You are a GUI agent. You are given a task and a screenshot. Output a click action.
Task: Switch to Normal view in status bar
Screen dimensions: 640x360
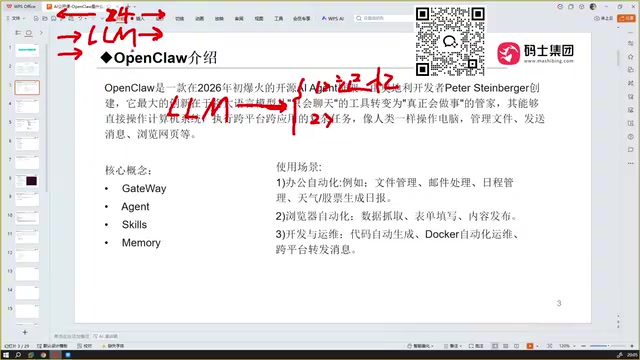[495, 346]
